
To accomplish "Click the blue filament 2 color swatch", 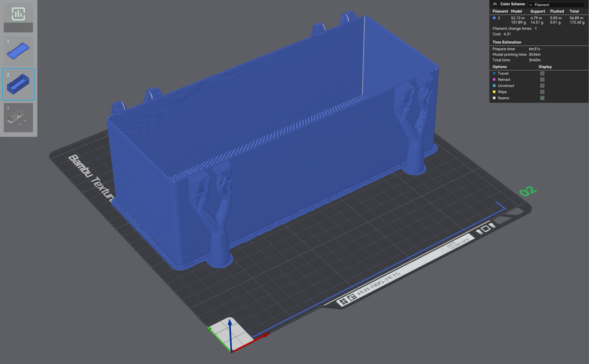I will point(494,18).
